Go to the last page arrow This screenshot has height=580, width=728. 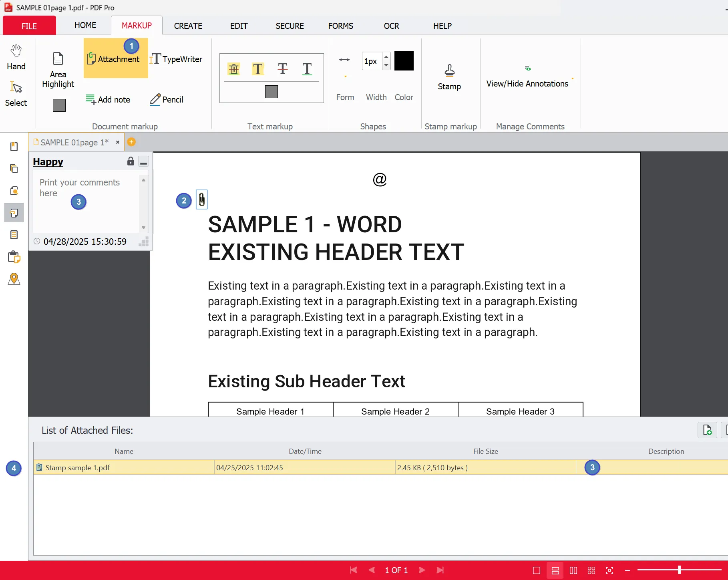(440, 570)
